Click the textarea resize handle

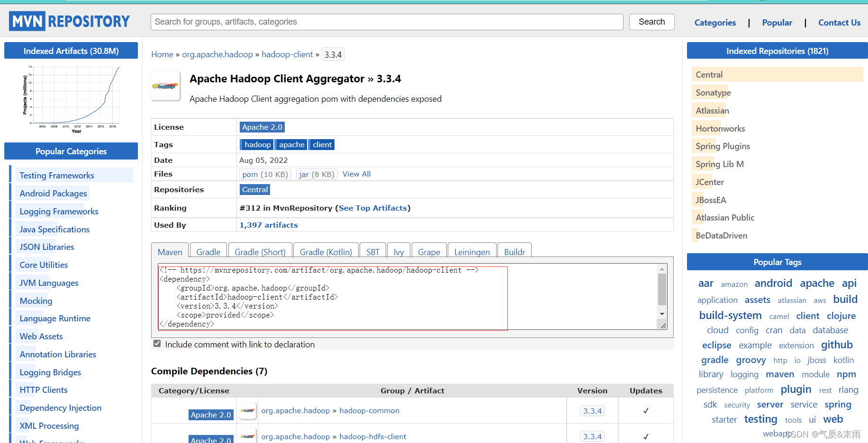(663, 326)
